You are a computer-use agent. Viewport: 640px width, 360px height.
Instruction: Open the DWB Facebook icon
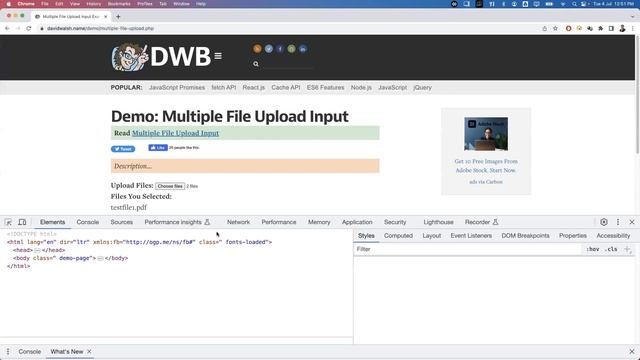click(280, 49)
